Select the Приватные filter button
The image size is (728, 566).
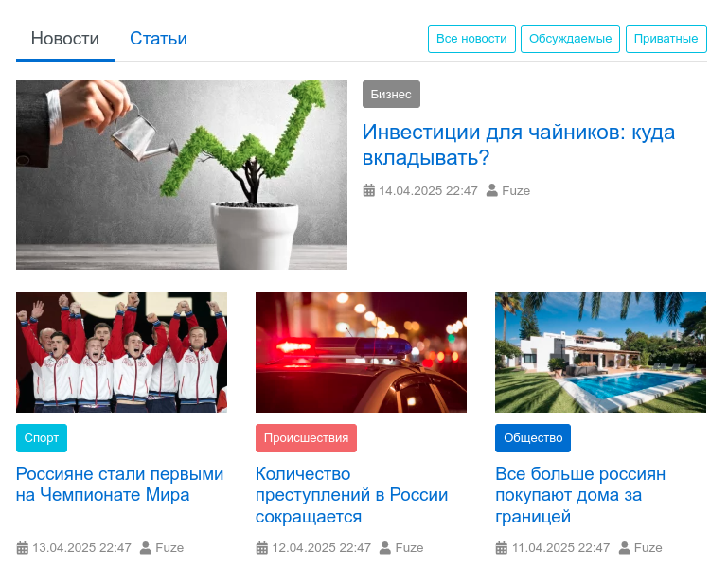[666, 39]
